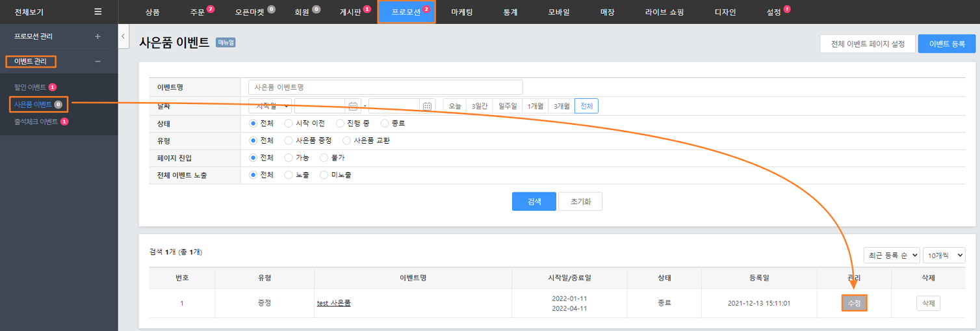
Task: Open the 라이브 쇼핑 menu
Action: (664, 12)
